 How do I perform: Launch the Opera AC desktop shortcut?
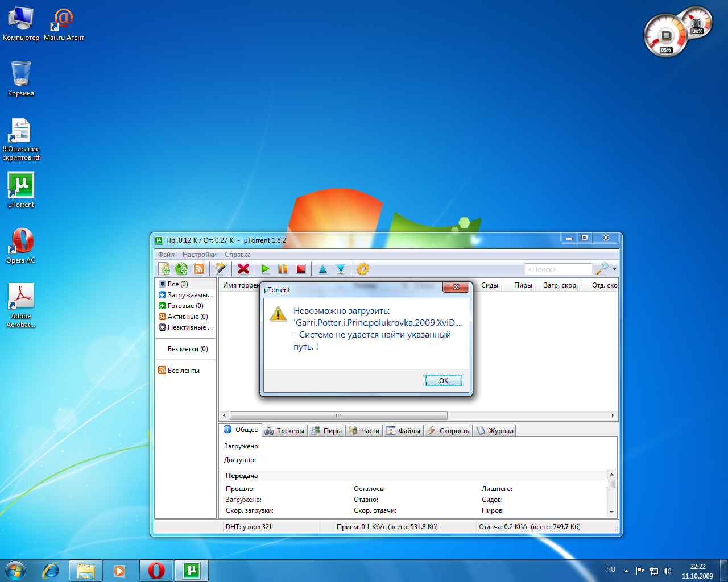coord(21,246)
